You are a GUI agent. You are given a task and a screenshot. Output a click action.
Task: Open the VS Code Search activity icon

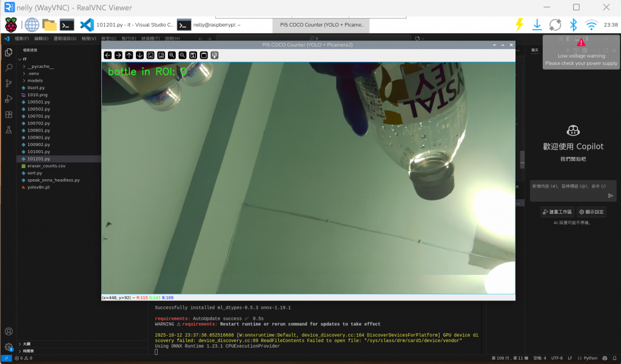click(8, 68)
